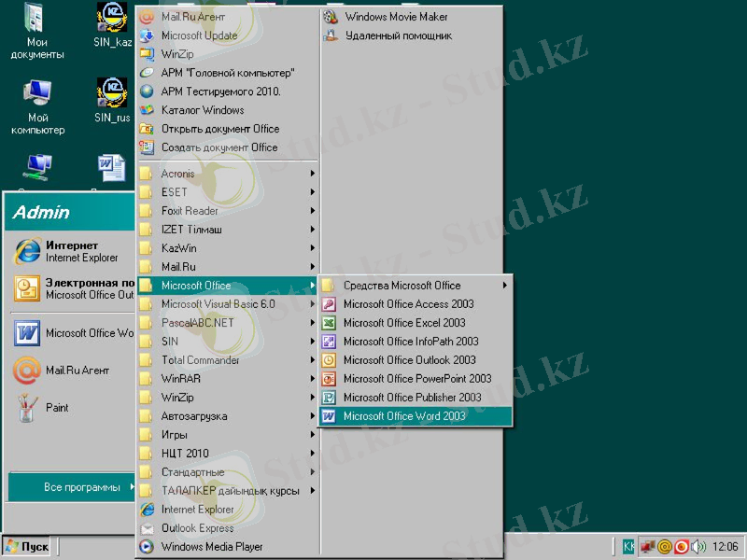Expand the Игры folder submenu arrow
This screenshot has height=560, width=747.
pyautogui.click(x=313, y=435)
